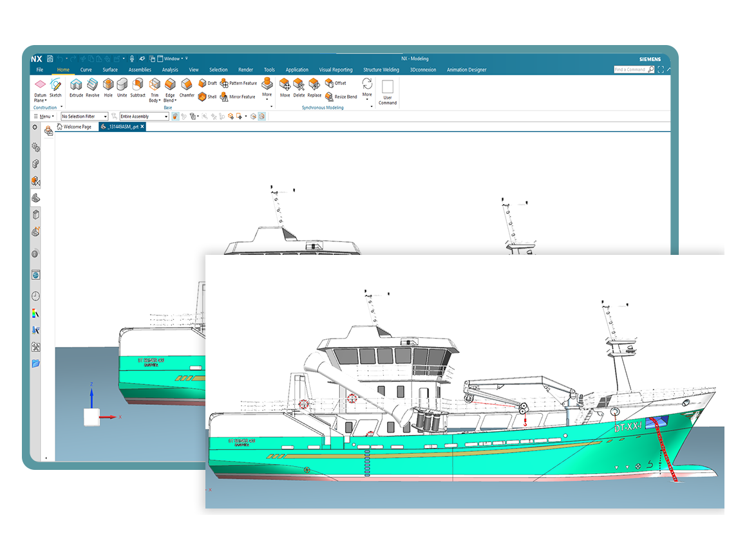The image size is (747, 560).
Task: Open the Pattern Feature command
Action: [x=238, y=83]
